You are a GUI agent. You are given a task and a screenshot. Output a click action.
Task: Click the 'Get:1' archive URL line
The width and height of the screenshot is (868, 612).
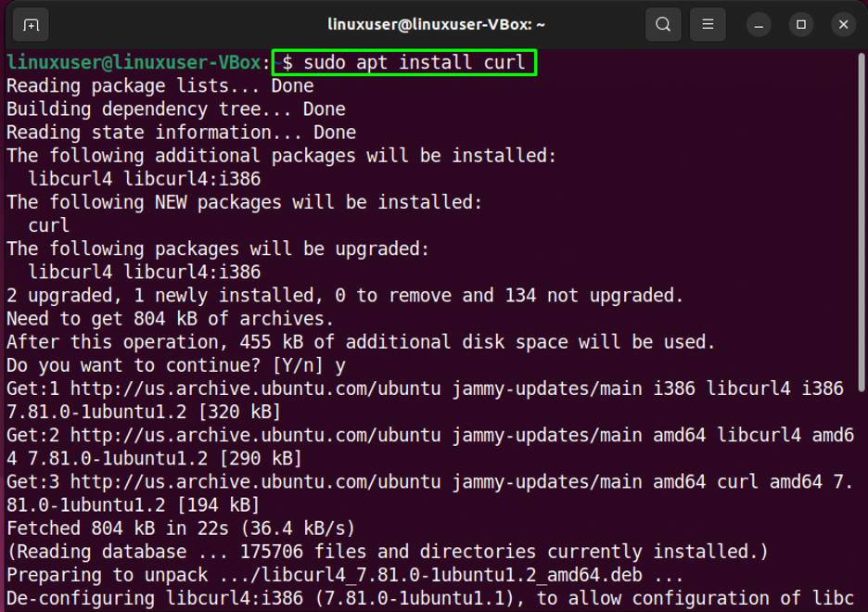coord(425,389)
